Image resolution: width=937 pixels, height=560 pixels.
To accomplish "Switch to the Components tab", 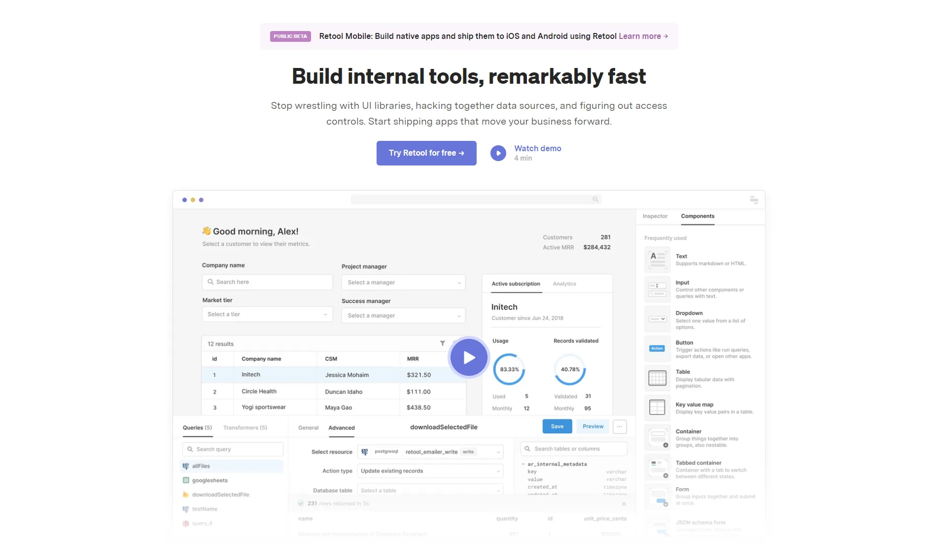I will 697,216.
